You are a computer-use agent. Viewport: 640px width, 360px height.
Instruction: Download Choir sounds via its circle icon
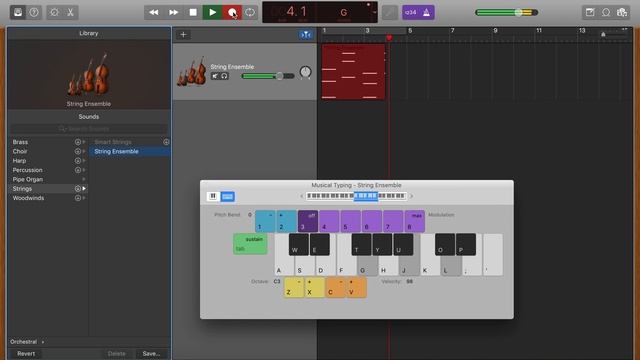point(78,151)
